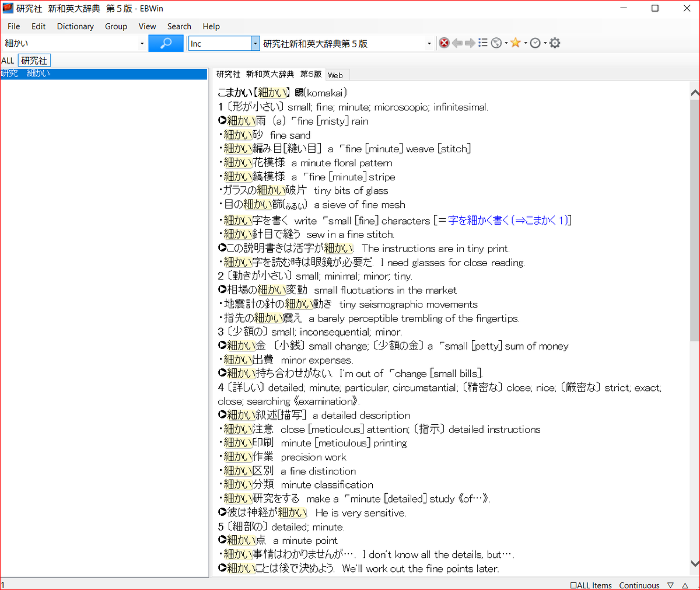Select the 研究社 新和英大辞典 第5版 content tab
The width and height of the screenshot is (700, 590).
269,74
